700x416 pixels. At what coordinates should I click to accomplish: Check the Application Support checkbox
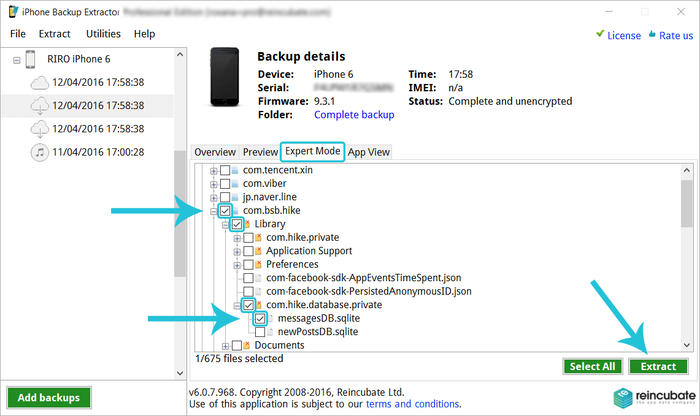[248, 251]
